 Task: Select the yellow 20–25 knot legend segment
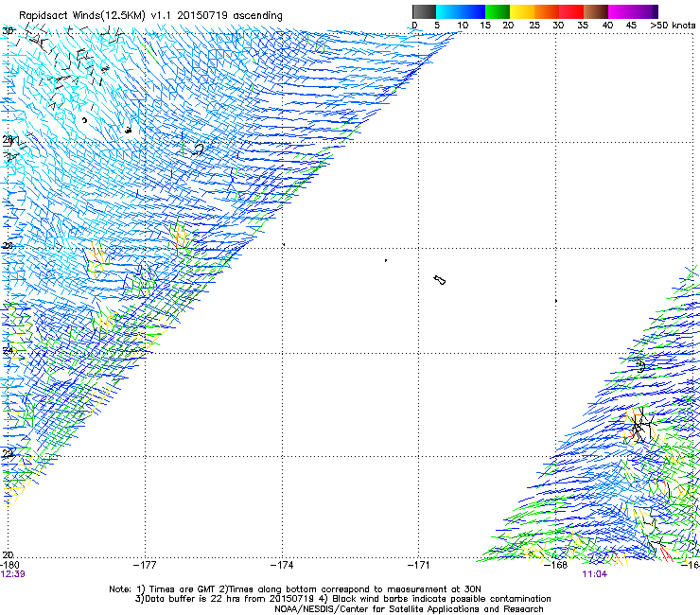click(x=522, y=11)
